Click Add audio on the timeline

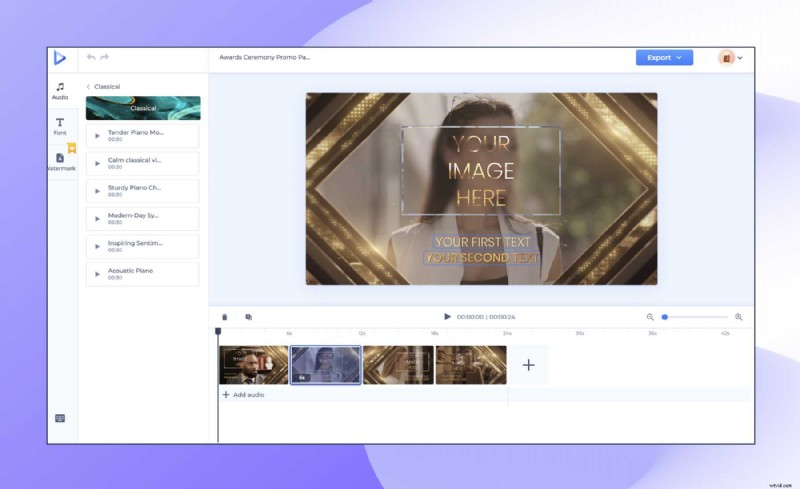pyautogui.click(x=243, y=395)
